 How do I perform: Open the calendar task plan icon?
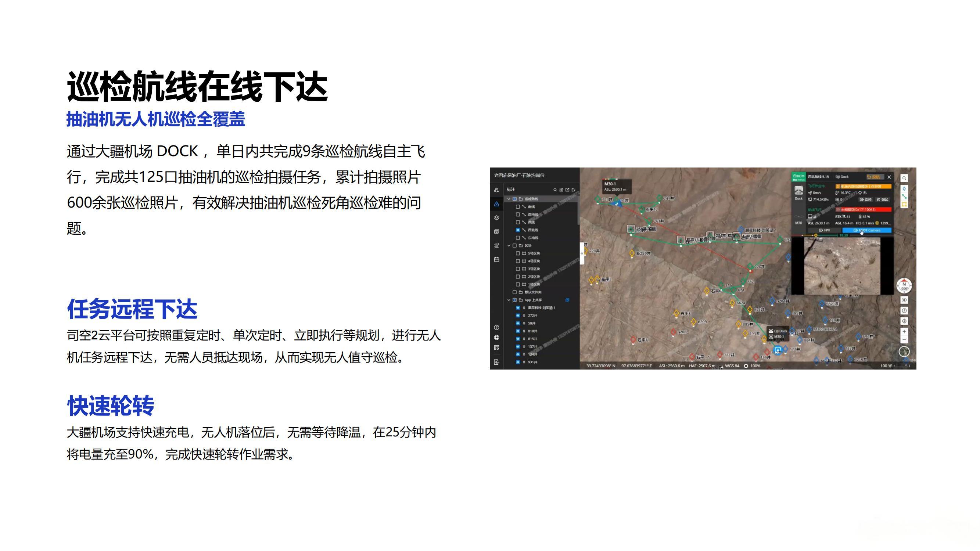(x=496, y=259)
